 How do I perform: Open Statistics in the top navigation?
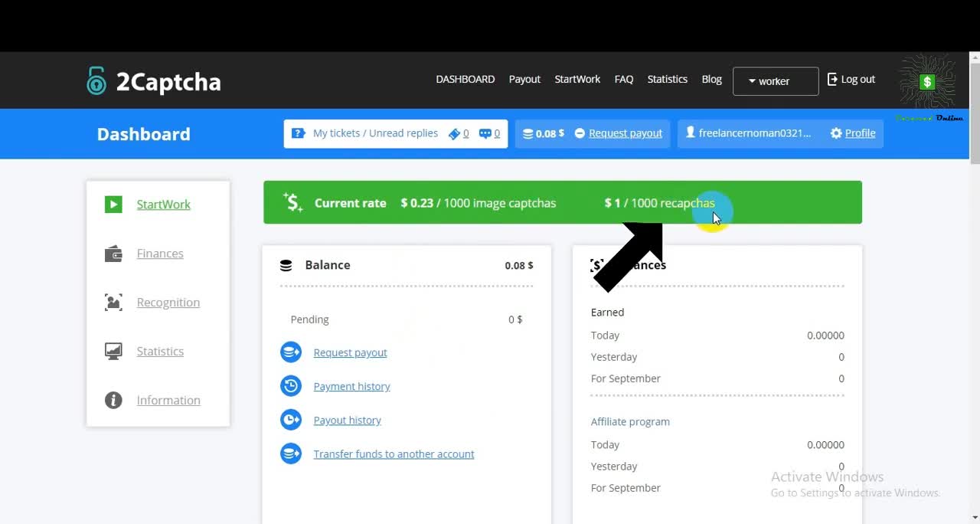coord(668,79)
